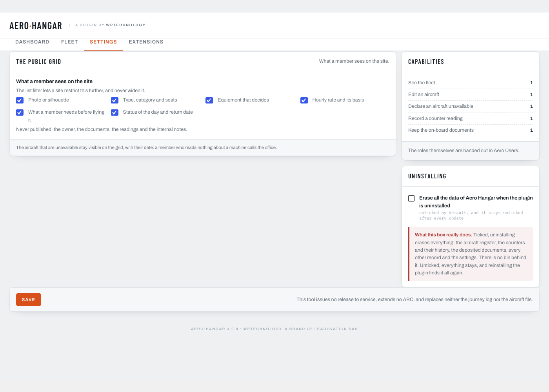Click 'A plugin by WPTechnology' tagline
The height and width of the screenshot is (392, 549).
(x=110, y=25)
